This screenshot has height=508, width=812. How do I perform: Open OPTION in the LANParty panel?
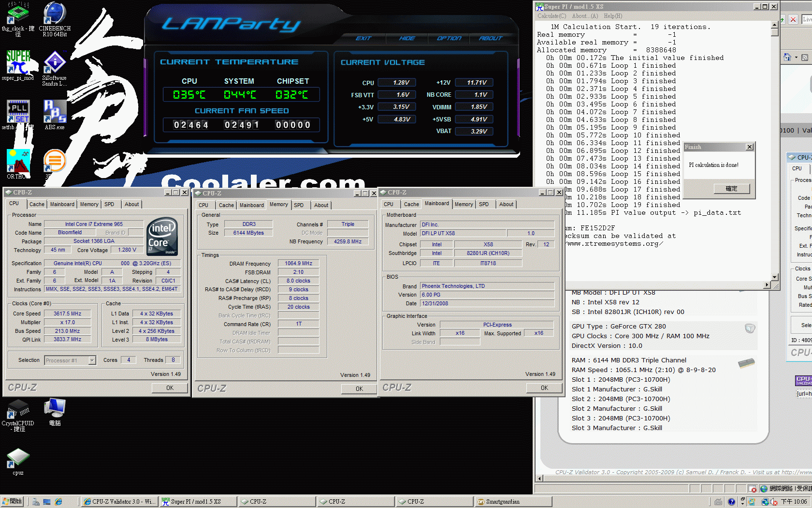pos(449,38)
